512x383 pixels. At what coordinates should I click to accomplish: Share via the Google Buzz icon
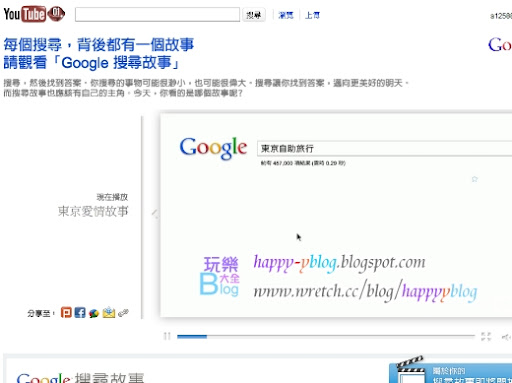pyautogui.click(x=94, y=313)
